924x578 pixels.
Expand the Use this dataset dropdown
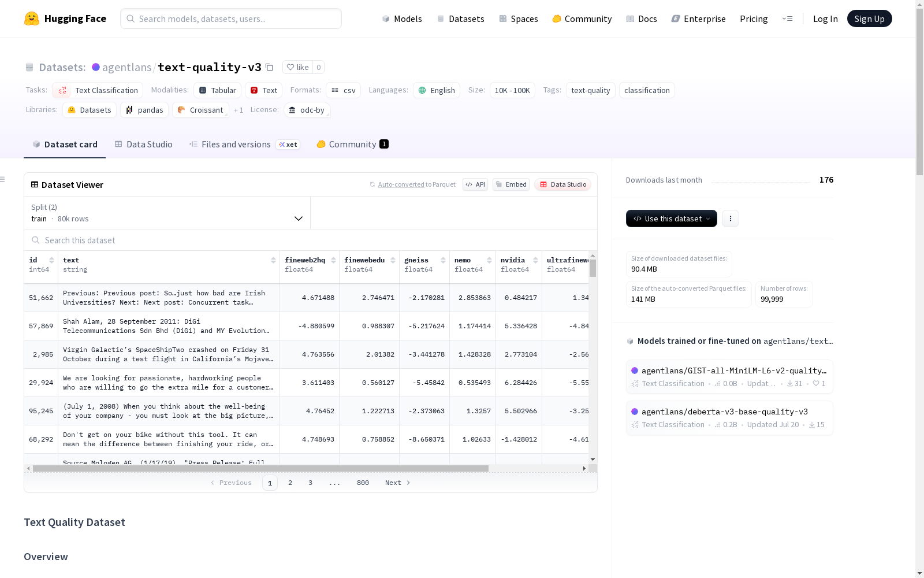(x=672, y=218)
